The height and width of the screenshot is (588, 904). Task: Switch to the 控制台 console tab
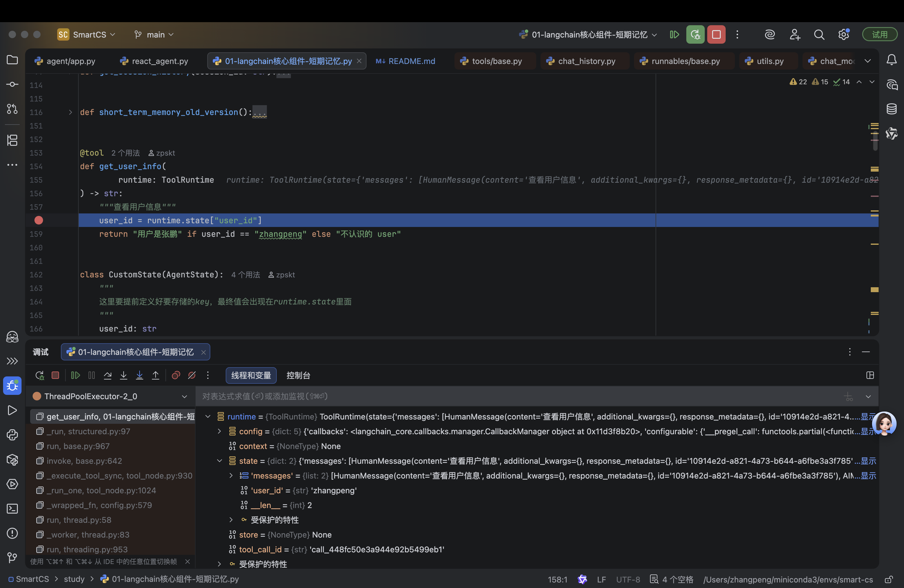pyautogui.click(x=298, y=375)
